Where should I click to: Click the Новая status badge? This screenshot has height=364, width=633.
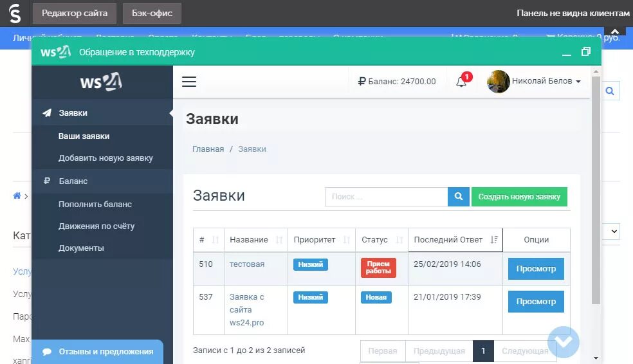coord(376,297)
